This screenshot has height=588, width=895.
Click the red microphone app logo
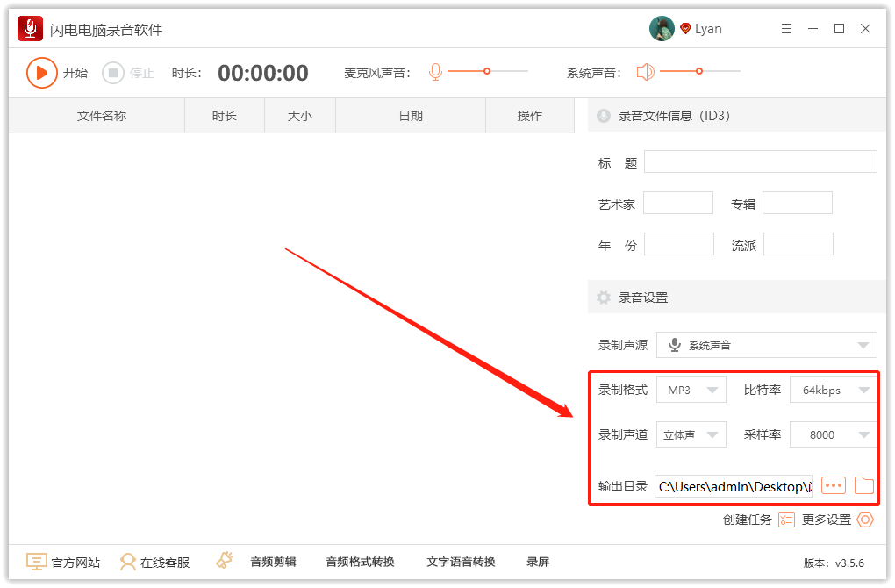click(29, 28)
